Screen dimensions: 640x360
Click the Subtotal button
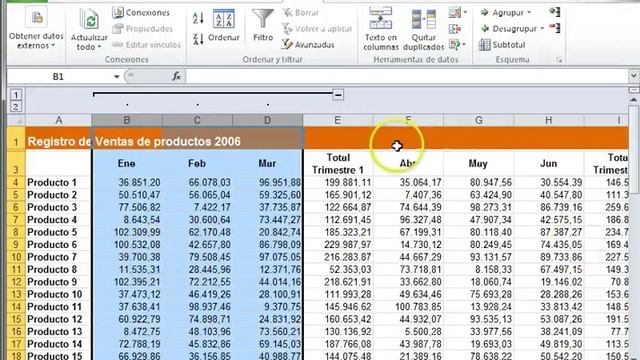point(502,45)
